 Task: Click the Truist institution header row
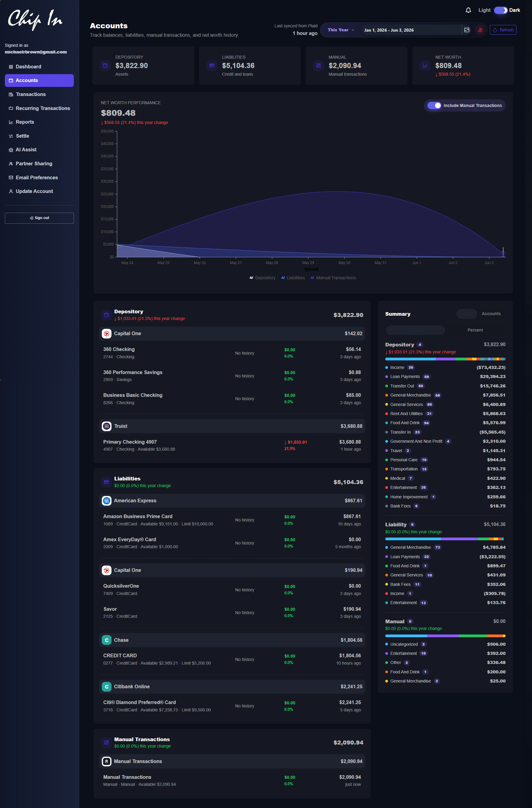[232, 426]
